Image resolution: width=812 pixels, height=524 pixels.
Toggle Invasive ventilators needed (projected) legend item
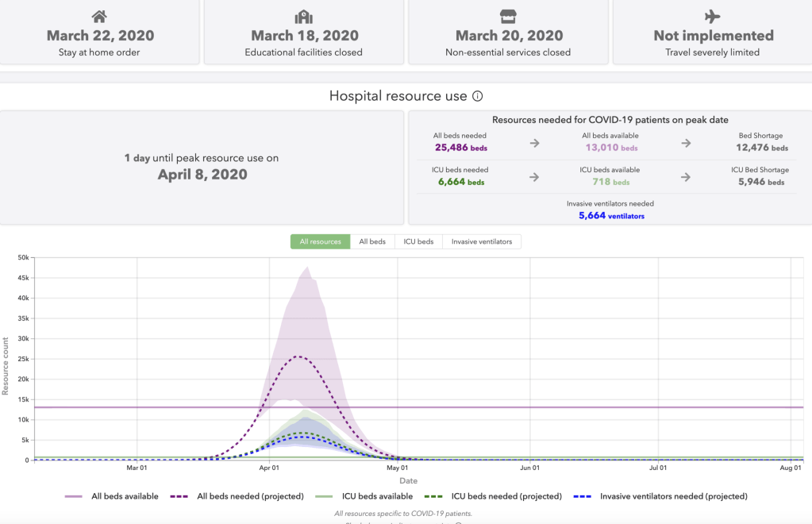673,496
